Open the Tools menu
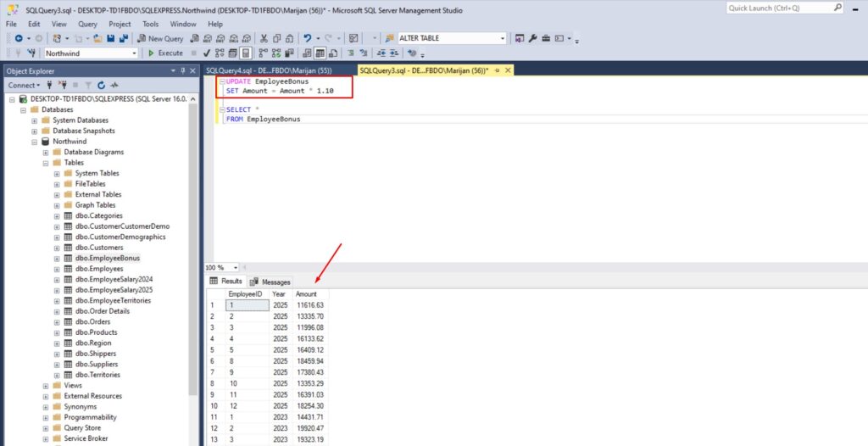Screen dimensions: 868x446 click(151, 24)
